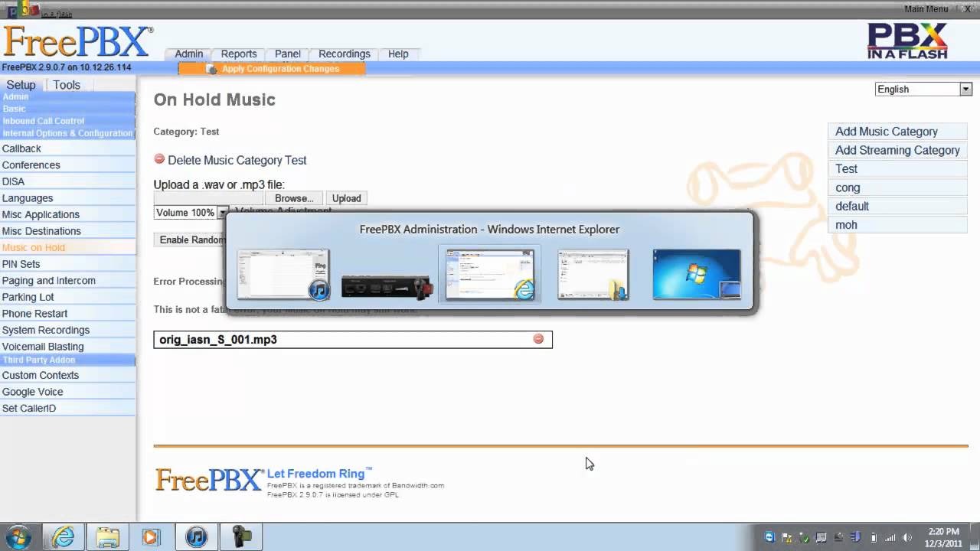Open Internet Explorer from the taskbar
The width and height of the screenshot is (980, 551).
[63, 537]
